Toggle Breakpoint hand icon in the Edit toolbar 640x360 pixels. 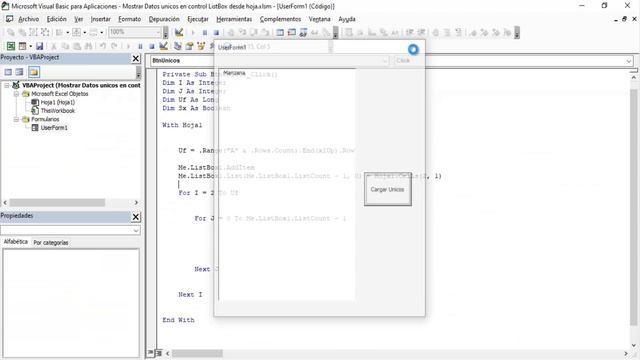tap(435, 32)
